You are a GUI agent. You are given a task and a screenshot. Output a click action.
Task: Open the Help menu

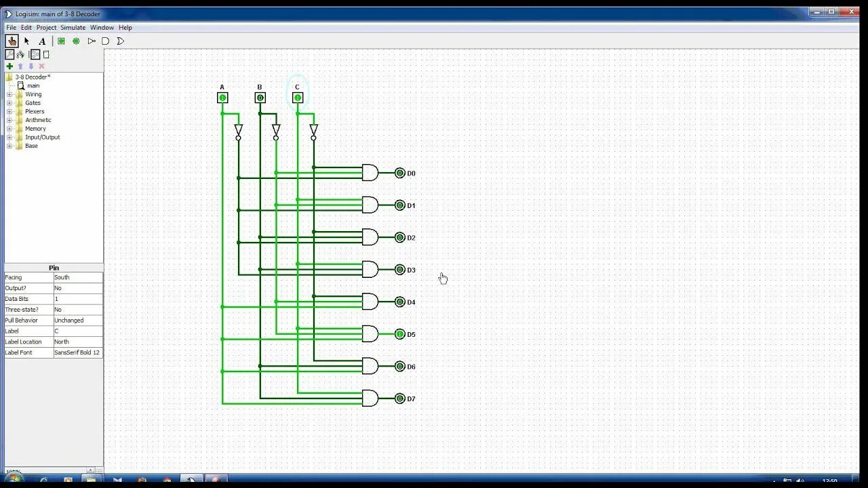tap(125, 28)
